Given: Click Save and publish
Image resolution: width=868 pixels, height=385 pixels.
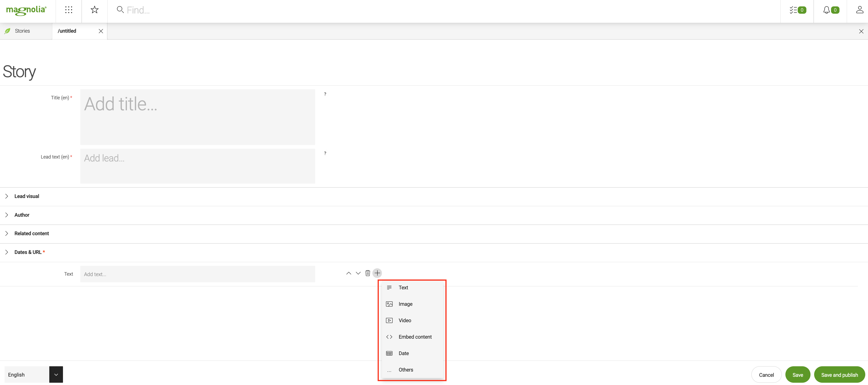Looking at the screenshot, I should (x=839, y=375).
